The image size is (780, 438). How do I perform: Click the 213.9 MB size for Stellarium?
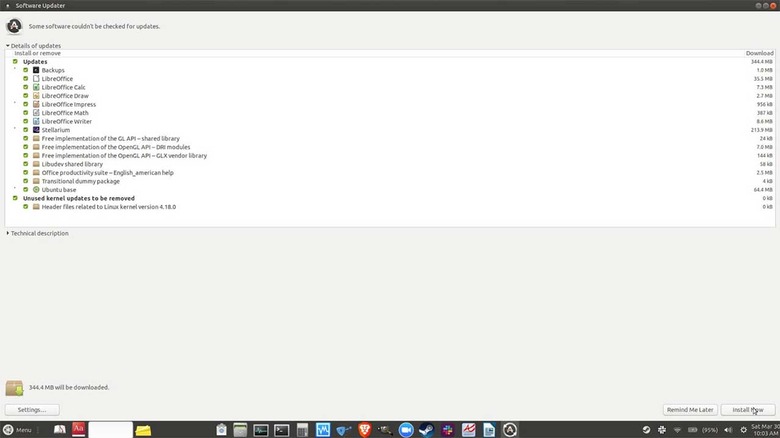(762, 130)
